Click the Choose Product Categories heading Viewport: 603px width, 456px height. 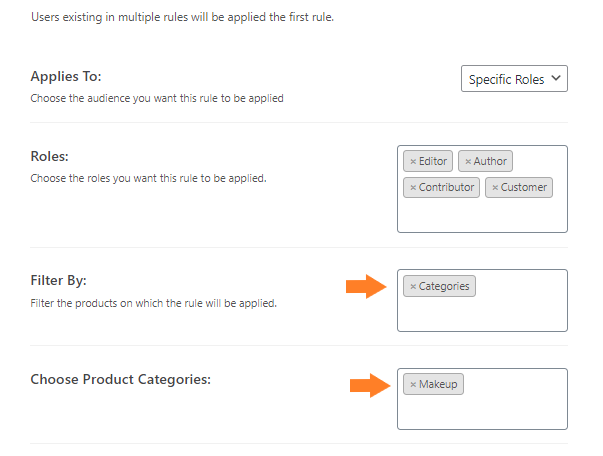click(120, 379)
